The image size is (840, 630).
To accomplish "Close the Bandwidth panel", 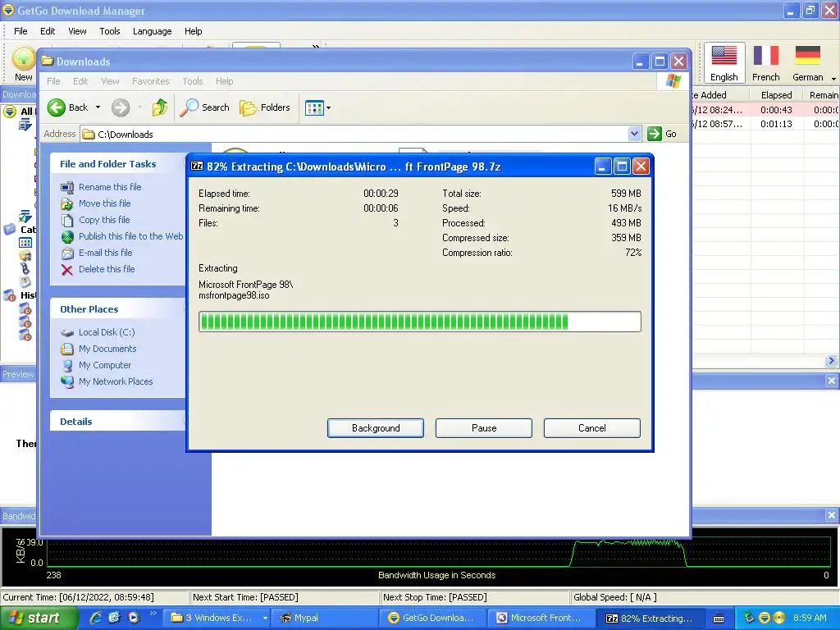I will (x=831, y=515).
